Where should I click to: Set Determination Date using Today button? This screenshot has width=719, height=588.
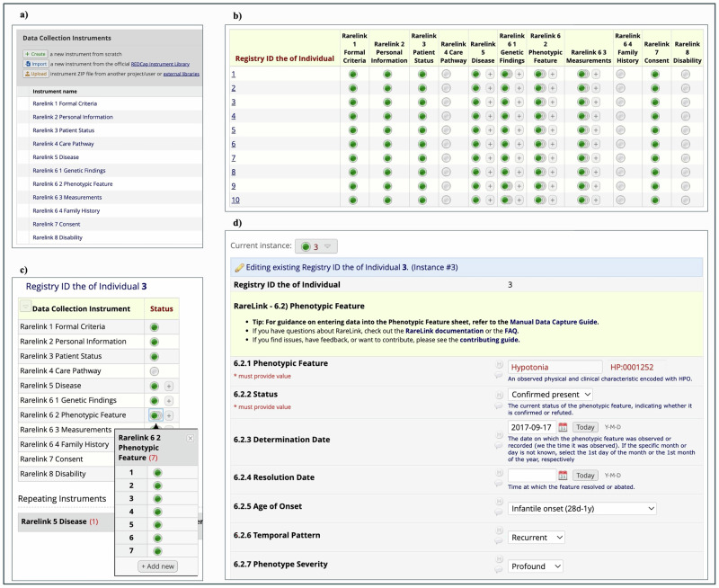coord(585,427)
